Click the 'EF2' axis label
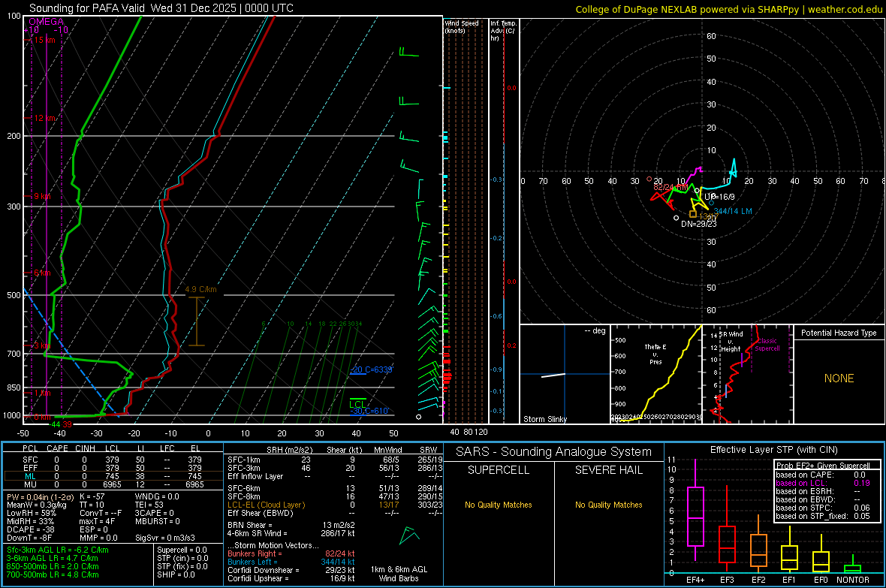The width and height of the screenshot is (886, 588). click(758, 580)
